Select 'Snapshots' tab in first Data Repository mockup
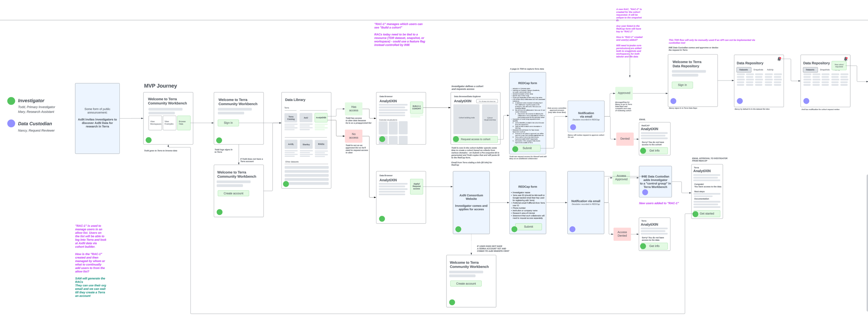Screen dimensions: 868x335 pos(758,70)
